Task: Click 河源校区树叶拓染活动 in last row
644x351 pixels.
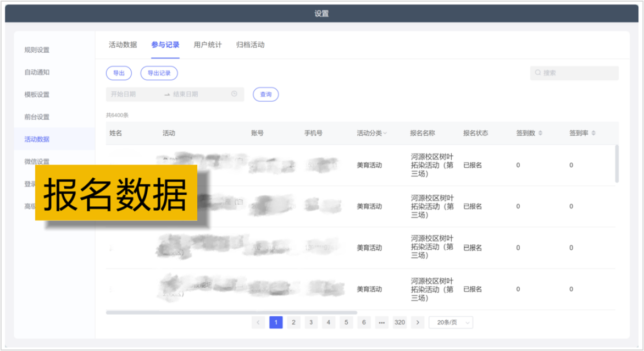Action: click(x=432, y=289)
